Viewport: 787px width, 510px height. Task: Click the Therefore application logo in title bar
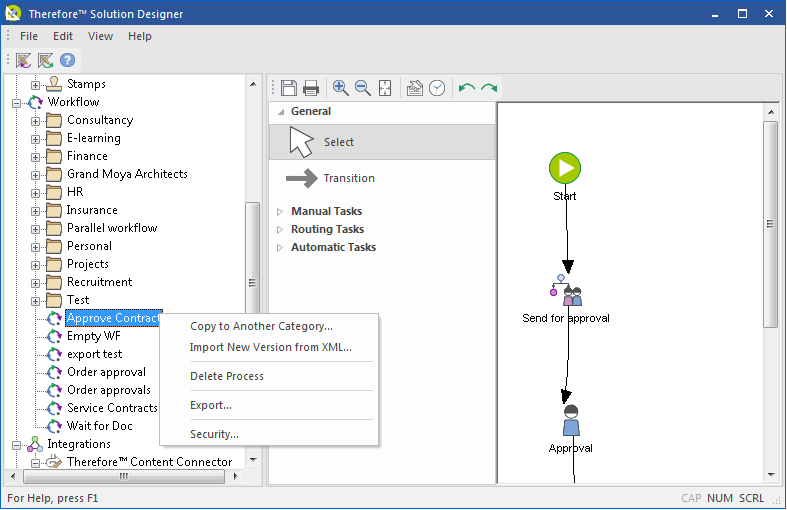click(13, 14)
